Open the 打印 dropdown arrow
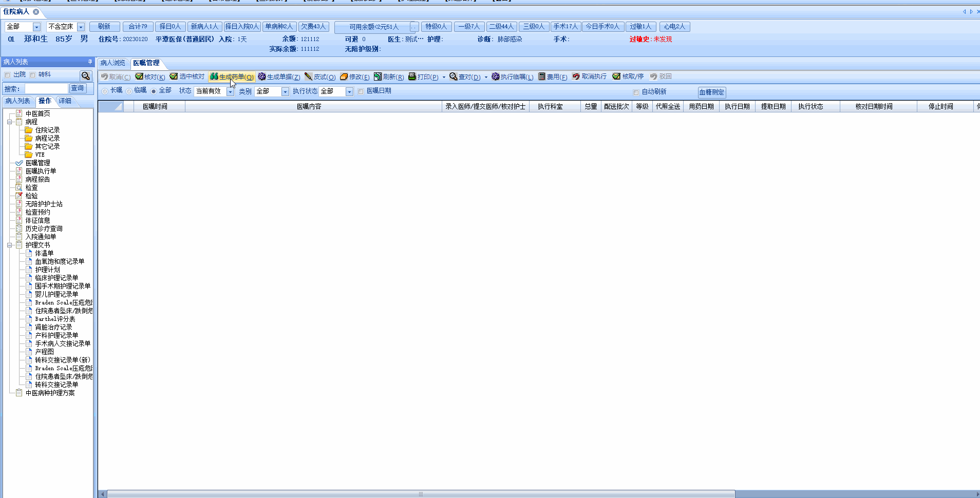This screenshot has height=498, width=980. click(x=444, y=77)
